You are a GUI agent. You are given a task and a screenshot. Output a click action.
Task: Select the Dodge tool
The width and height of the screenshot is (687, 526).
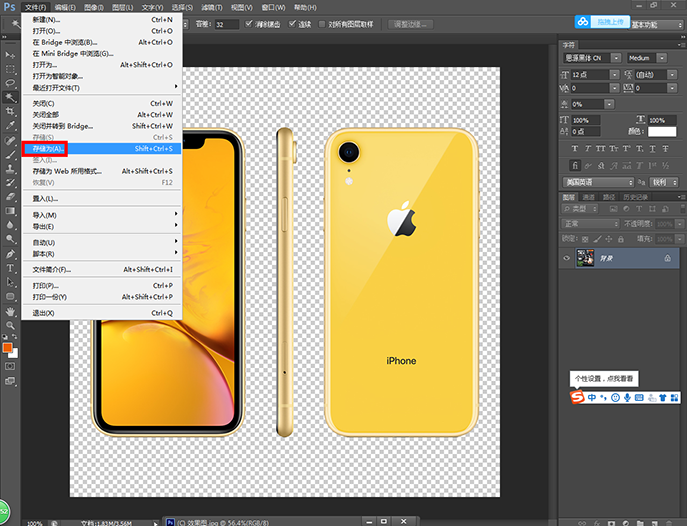[x=10, y=239]
